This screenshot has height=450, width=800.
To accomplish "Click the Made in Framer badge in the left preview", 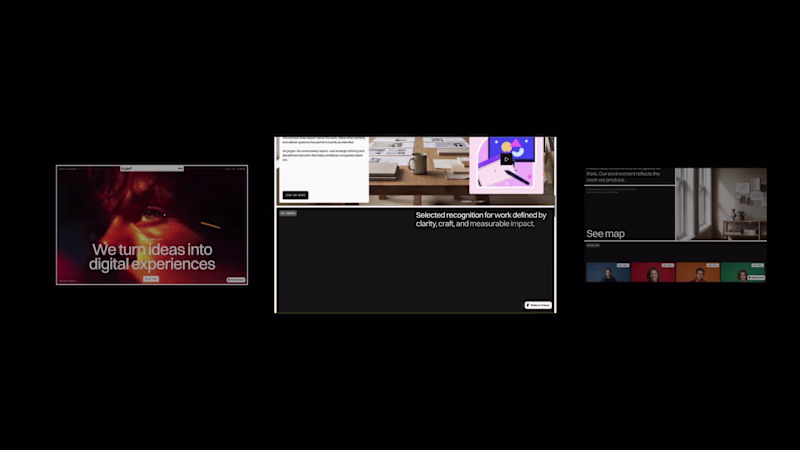I will [x=236, y=280].
